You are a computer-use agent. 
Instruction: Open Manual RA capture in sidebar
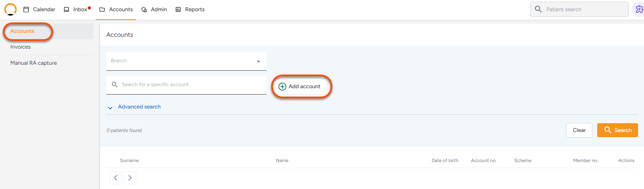coord(34,63)
